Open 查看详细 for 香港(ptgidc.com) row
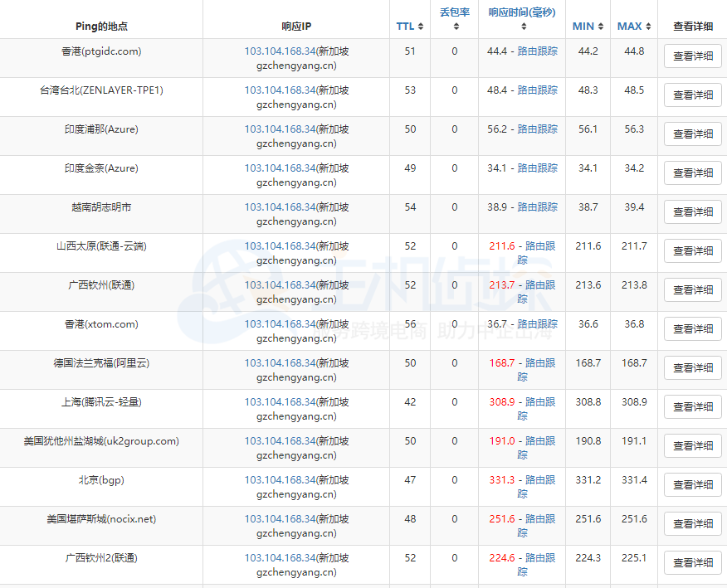 pos(693,56)
